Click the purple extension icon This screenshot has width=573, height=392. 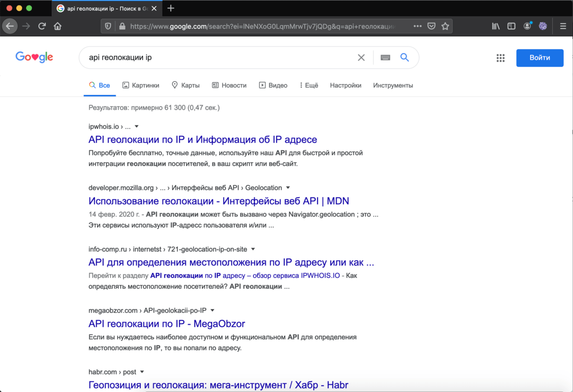coord(543,26)
